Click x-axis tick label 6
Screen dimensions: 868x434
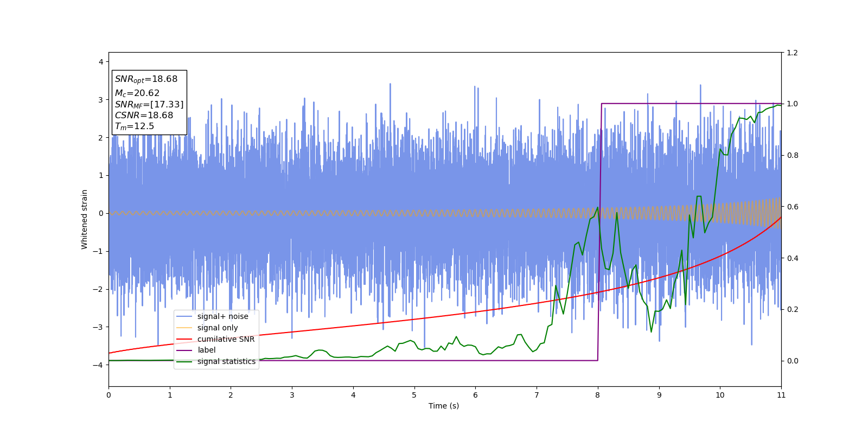tap(475, 395)
